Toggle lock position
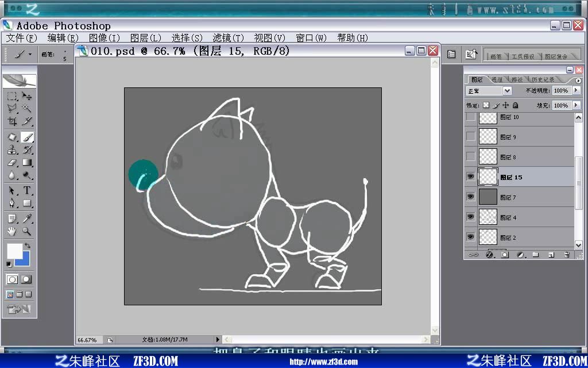Image resolution: width=588 pixels, height=368 pixels. click(x=506, y=105)
